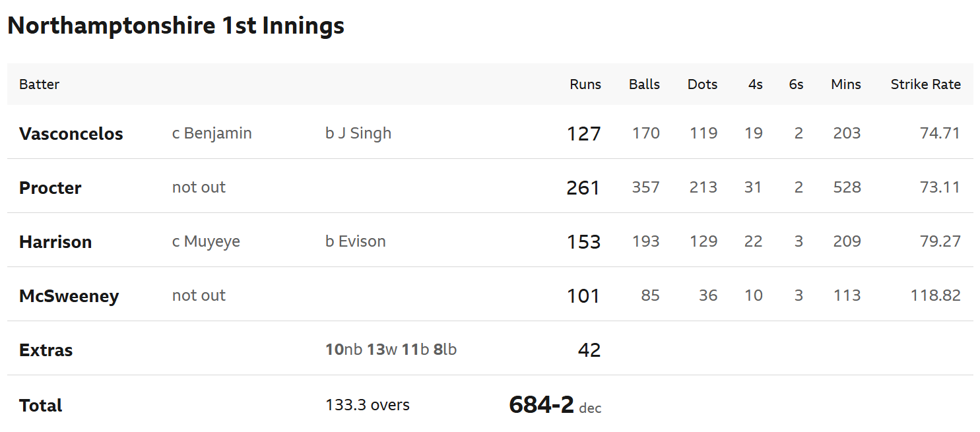Click the Balls column header
Screen dimensions: 980x432
pyautogui.click(x=644, y=84)
